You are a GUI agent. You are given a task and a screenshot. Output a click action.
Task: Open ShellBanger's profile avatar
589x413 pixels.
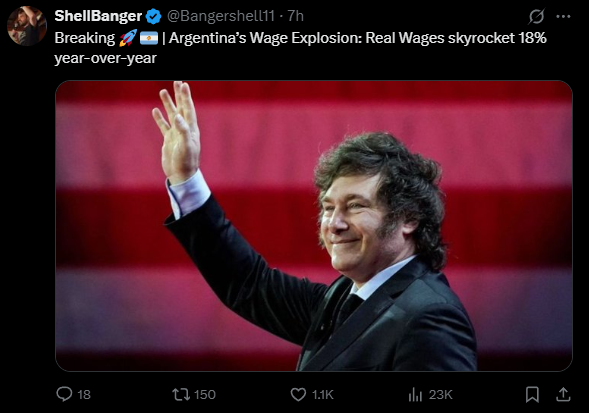click(x=27, y=26)
